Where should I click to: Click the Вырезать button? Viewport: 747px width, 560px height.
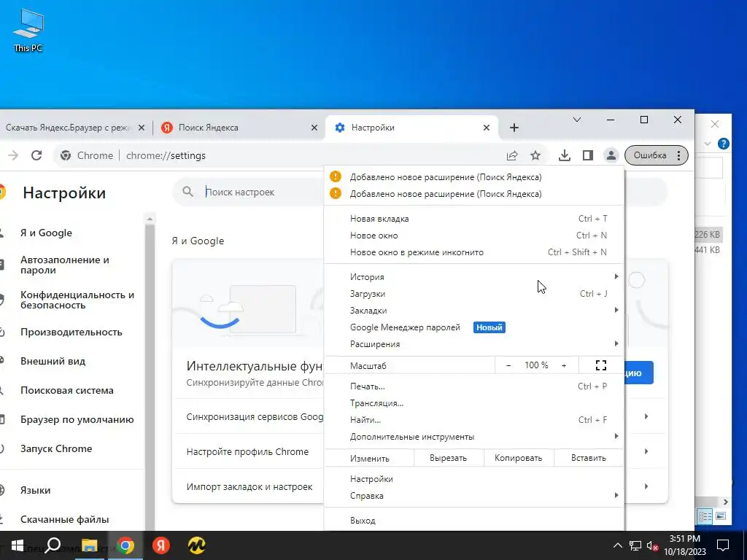click(x=449, y=458)
